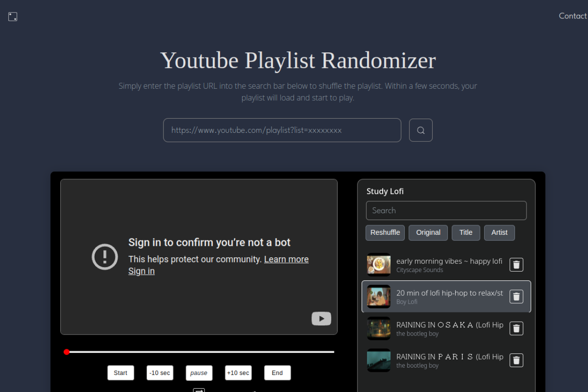Delete '20 min of lofi hip-hop' track
This screenshot has height=392, width=588.
point(516,296)
